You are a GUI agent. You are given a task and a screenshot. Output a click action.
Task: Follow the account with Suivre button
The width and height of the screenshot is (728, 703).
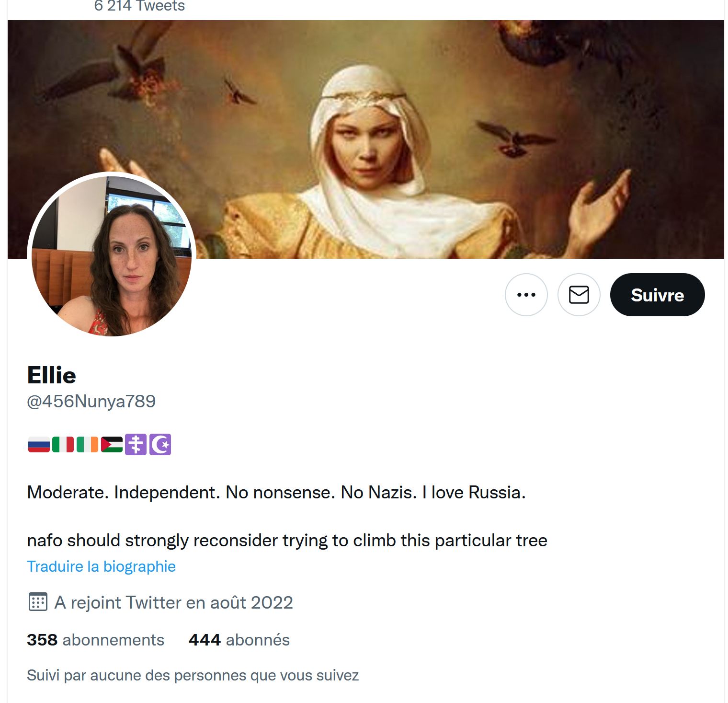[657, 295]
